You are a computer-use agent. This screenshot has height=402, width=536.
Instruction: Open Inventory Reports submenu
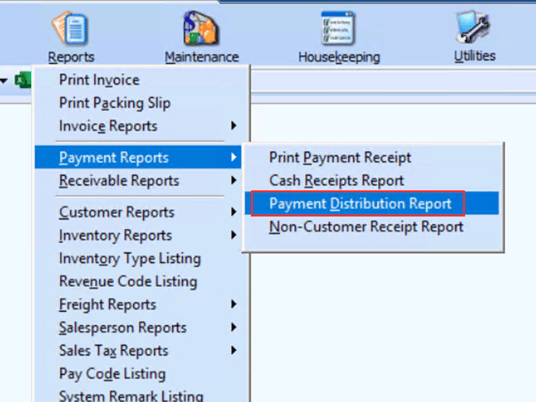click(x=138, y=235)
